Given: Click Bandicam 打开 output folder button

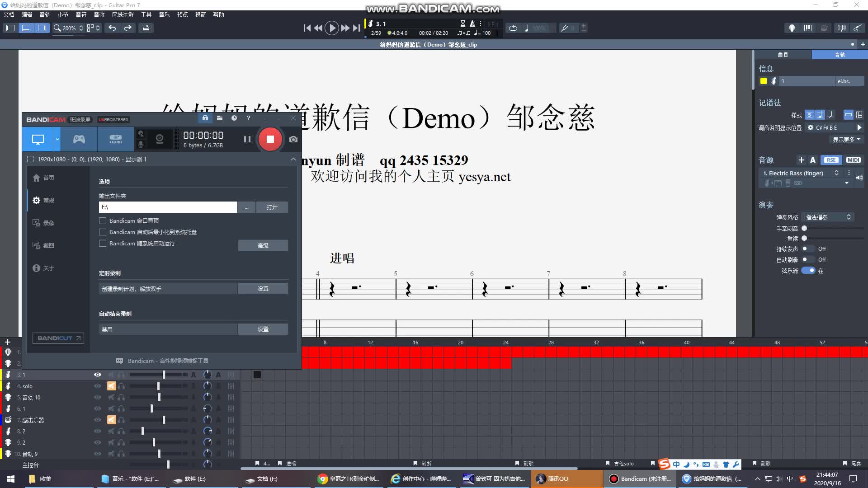Looking at the screenshot, I should coord(272,207).
